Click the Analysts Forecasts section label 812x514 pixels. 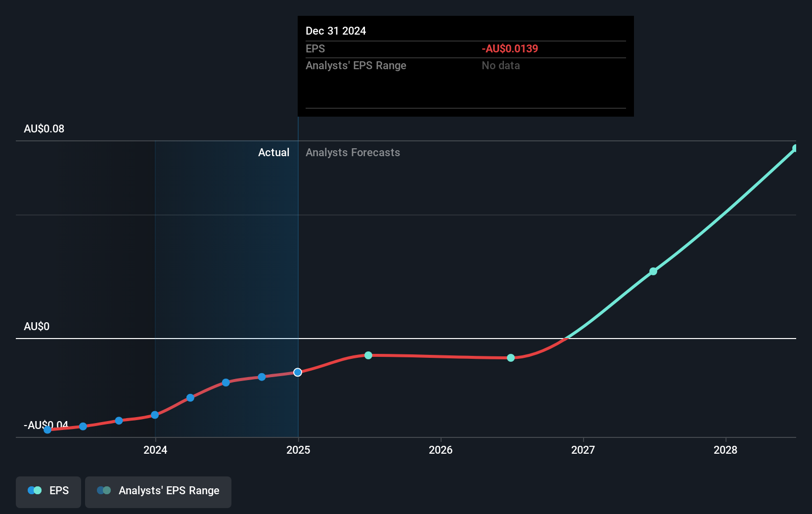(x=353, y=153)
